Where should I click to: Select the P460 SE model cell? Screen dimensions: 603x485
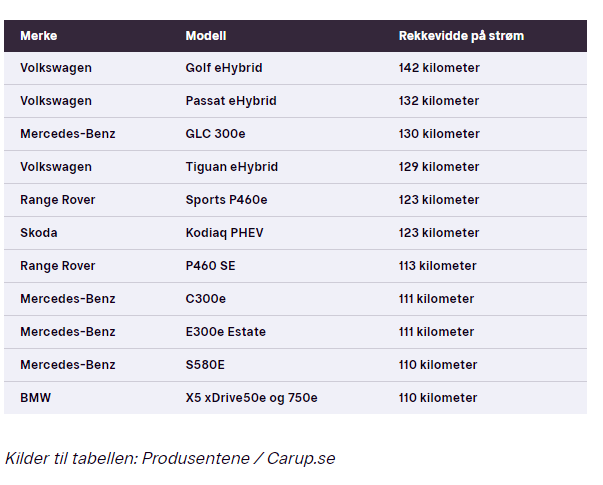click(x=210, y=266)
